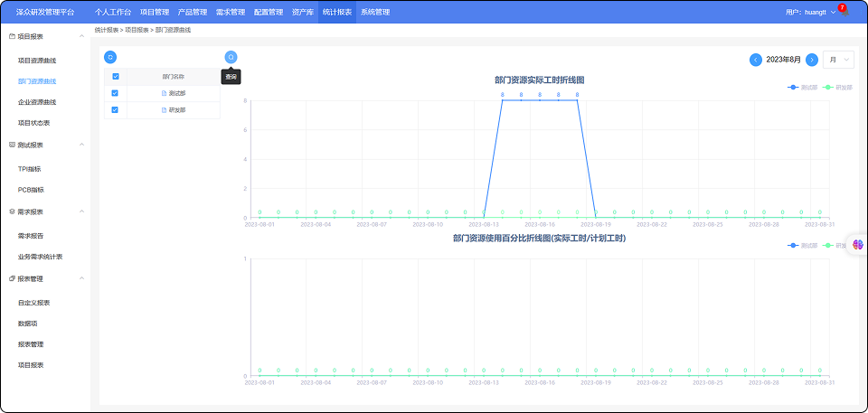Image resolution: width=868 pixels, height=413 pixels.
Task: Click the document icon beside 测试部
Action: (164, 93)
